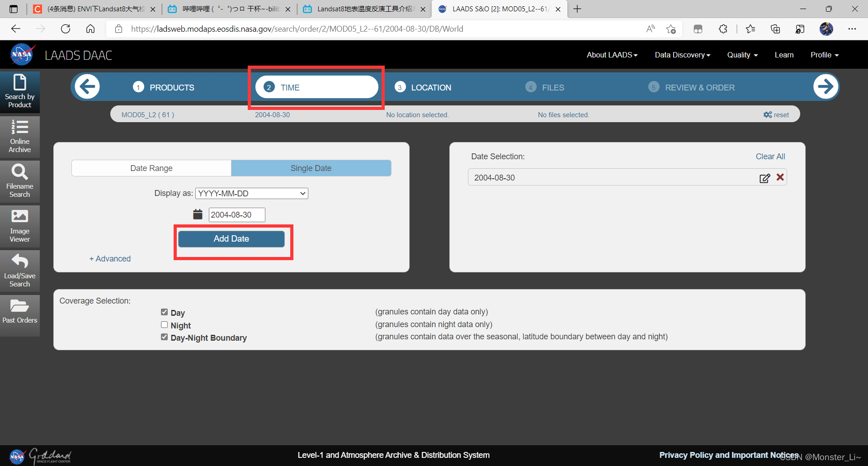Expand About LAADS menu
This screenshot has width=868, height=466.
pos(612,55)
